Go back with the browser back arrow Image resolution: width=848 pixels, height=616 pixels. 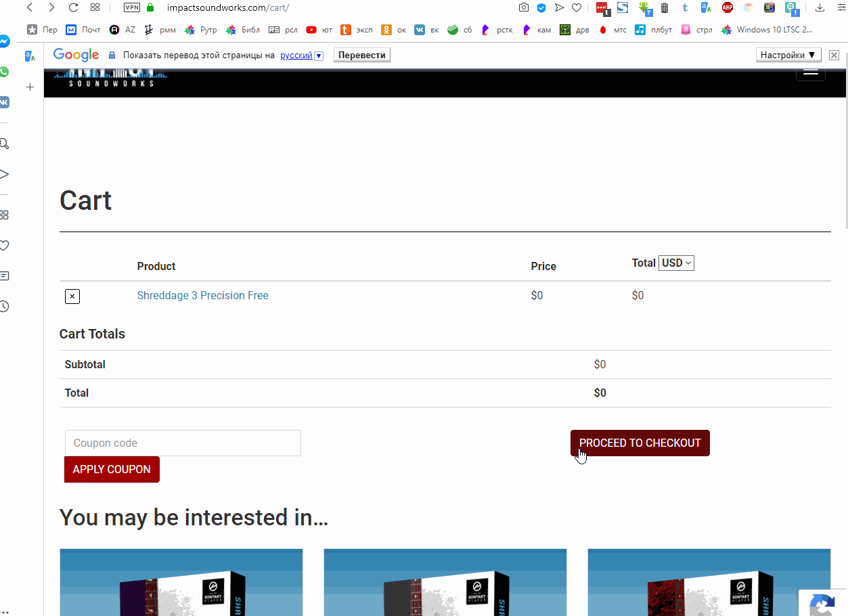pyautogui.click(x=30, y=7)
